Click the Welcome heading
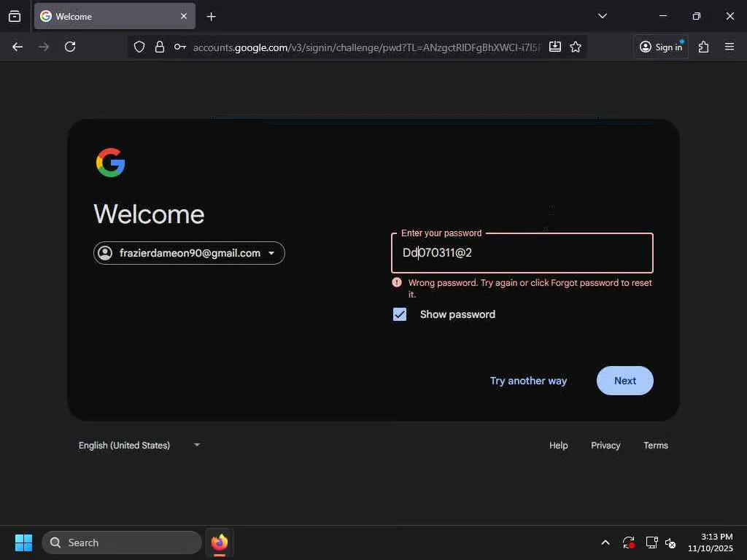747x560 pixels. 149,214
